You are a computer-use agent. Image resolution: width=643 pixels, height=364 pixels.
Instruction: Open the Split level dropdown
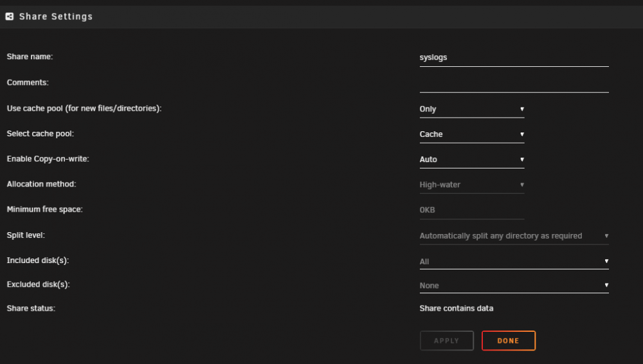(514, 236)
